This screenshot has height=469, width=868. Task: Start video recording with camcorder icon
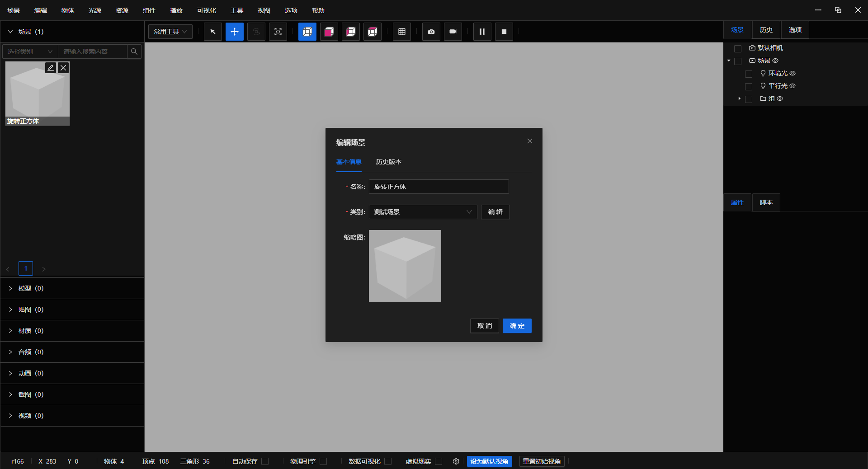pyautogui.click(x=453, y=32)
